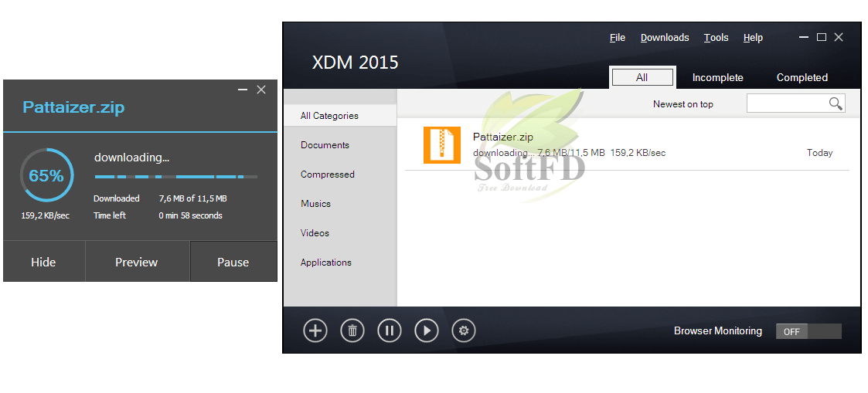Select the Pattaizer.zip entry in download list

(627, 145)
